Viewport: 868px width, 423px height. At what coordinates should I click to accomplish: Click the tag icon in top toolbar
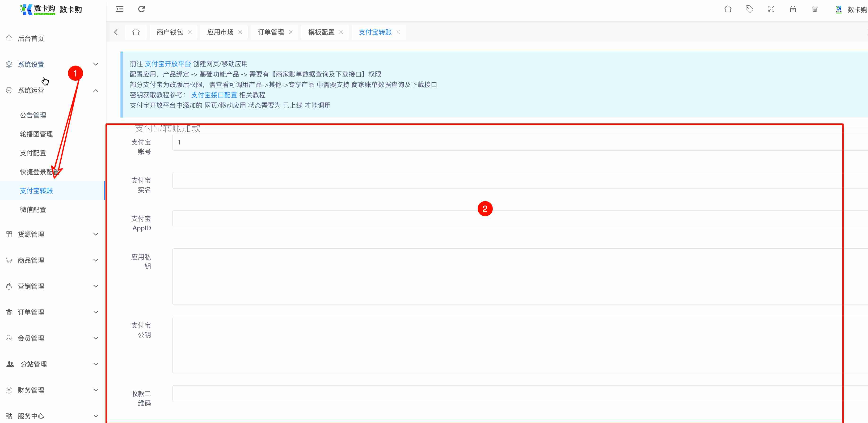(749, 9)
